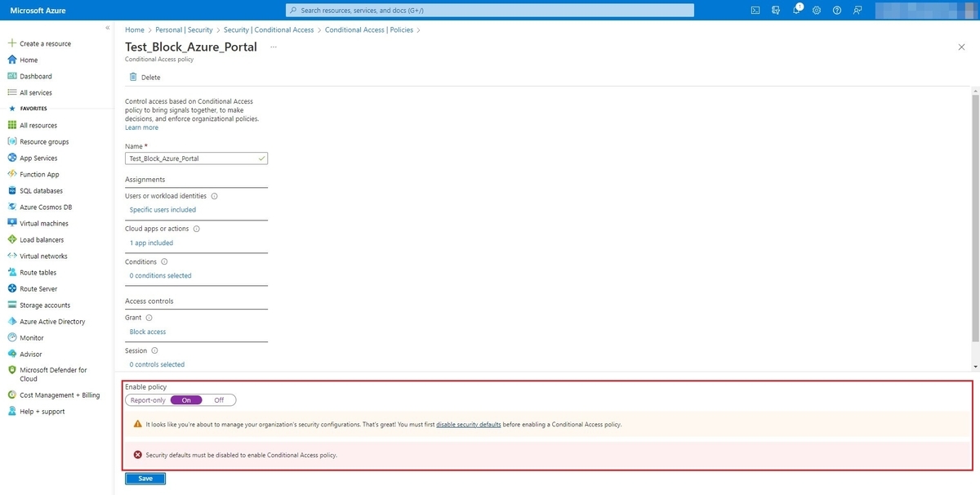
Task: Delete this Conditional Access policy
Action: point(145,77)
